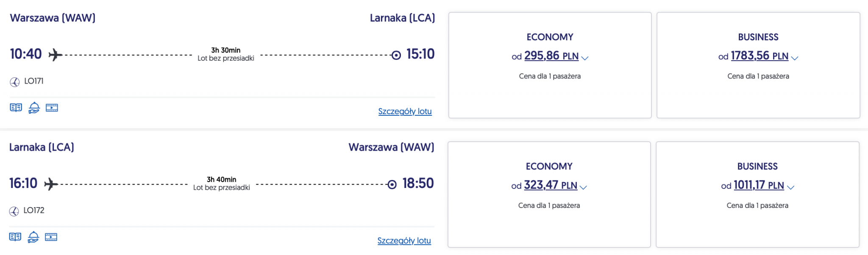Image resolution: width=868 pixels, height=255 pixels.
Task: Expand Business fare 1011,17 PLN chevron
Action: point(790,187)
